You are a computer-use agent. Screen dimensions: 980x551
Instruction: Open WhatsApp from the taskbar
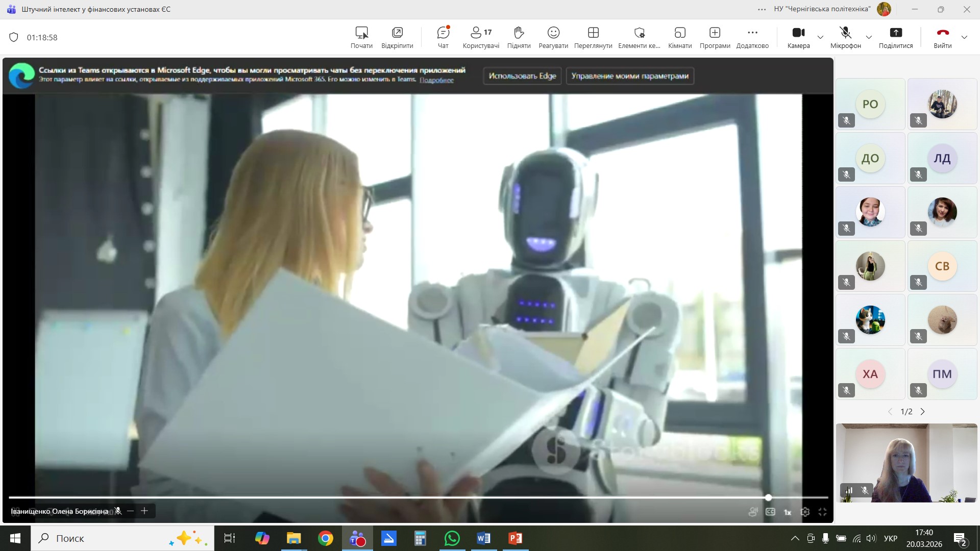point(452,538)
